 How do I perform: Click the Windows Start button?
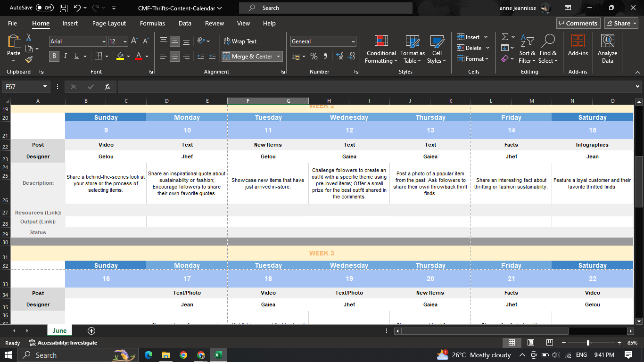tap(8, 355)
